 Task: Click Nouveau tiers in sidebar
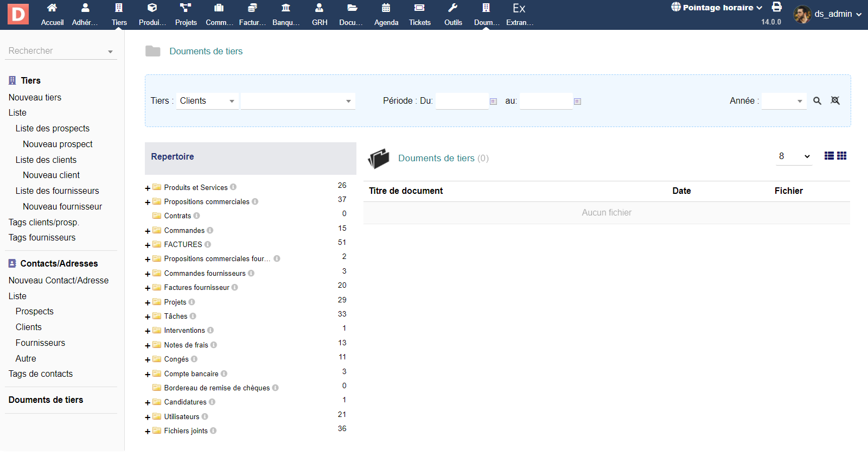(x=35, y=97)
